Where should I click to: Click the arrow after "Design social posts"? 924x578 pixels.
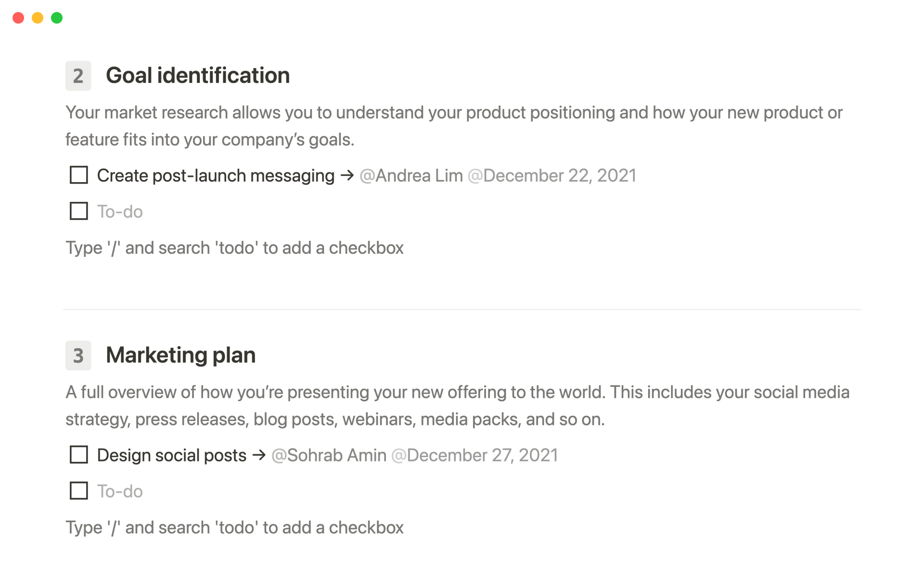[259, 455]
